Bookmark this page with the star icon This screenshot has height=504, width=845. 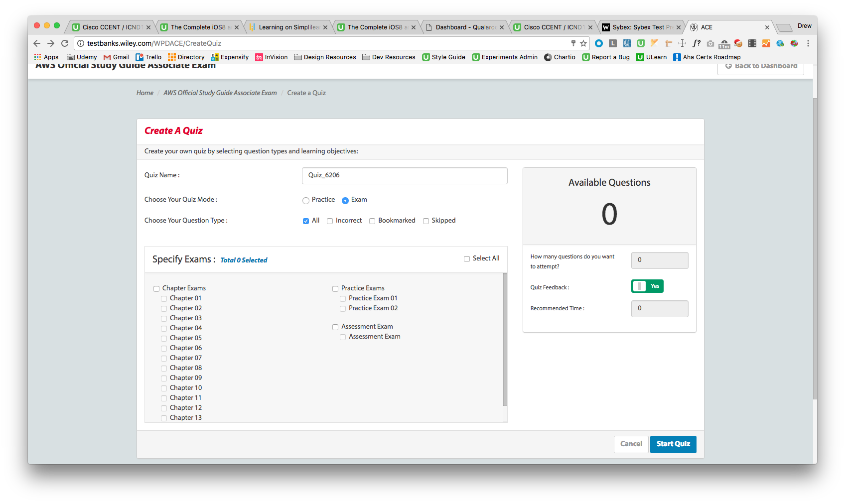click(583, 43)
